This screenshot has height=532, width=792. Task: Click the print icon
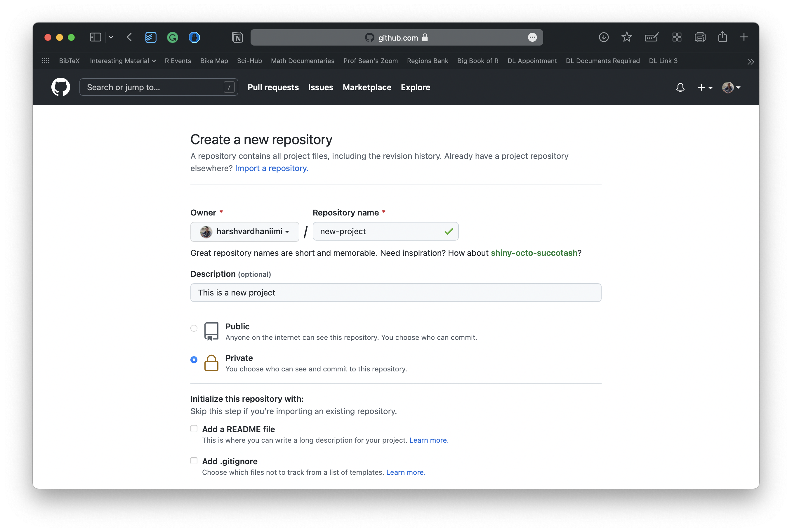coord(700,37)
